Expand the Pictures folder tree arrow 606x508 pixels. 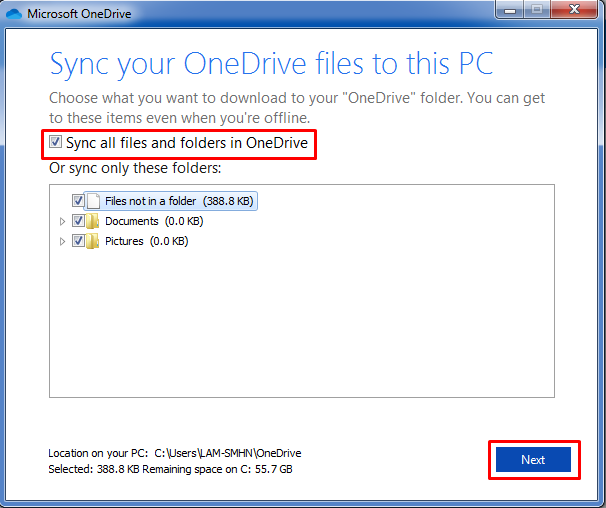coord(62,242)
